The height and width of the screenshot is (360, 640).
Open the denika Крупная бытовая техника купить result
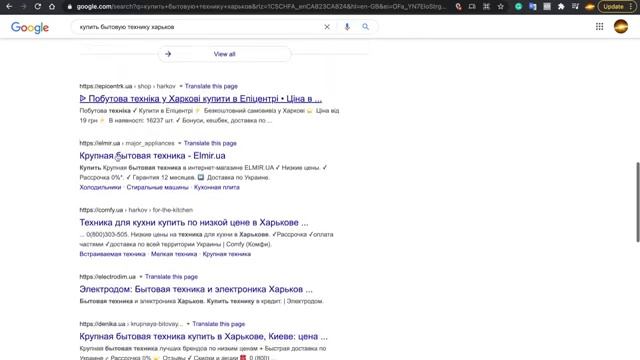(x=204, y=337)
